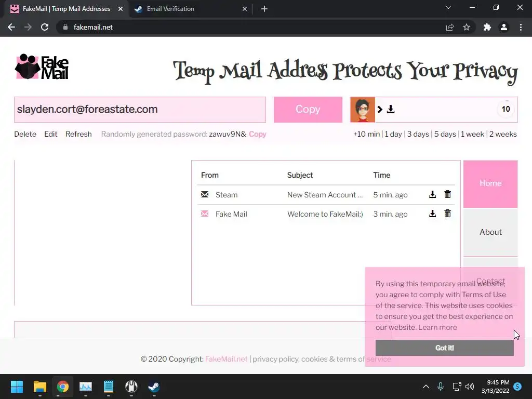This screenshot has height=399, width=532.
Task: Open the Windows Start menu
Action: [x=17, y=387]
